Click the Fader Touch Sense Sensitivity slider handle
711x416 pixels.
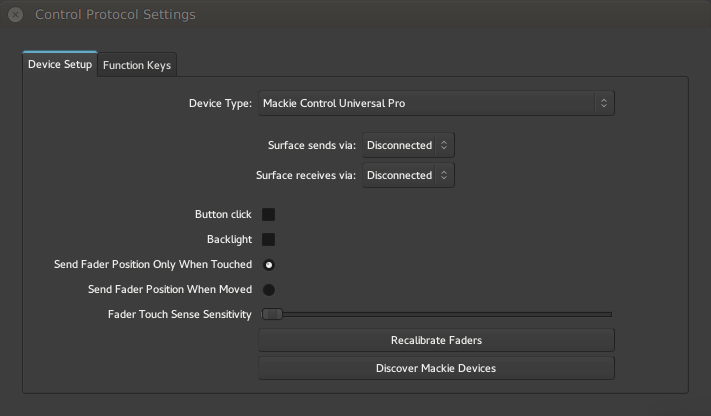click(x=272, y=314)
